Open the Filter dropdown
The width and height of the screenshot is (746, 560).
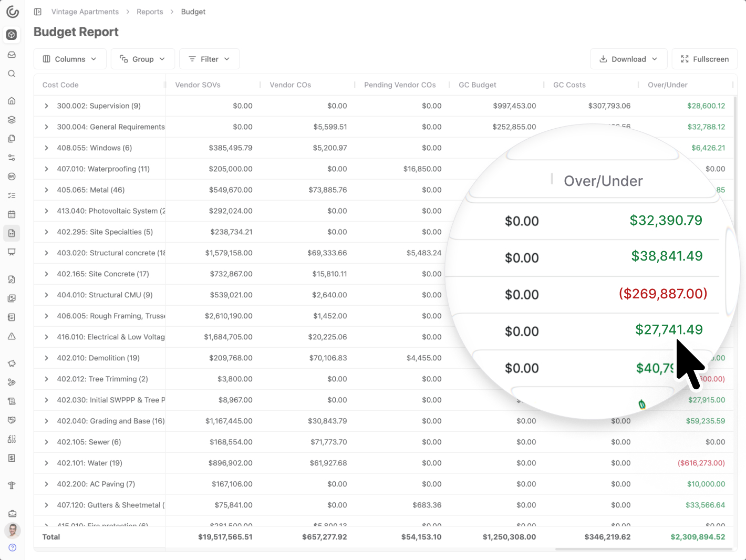pyautogui.click(x=209, y=59)
